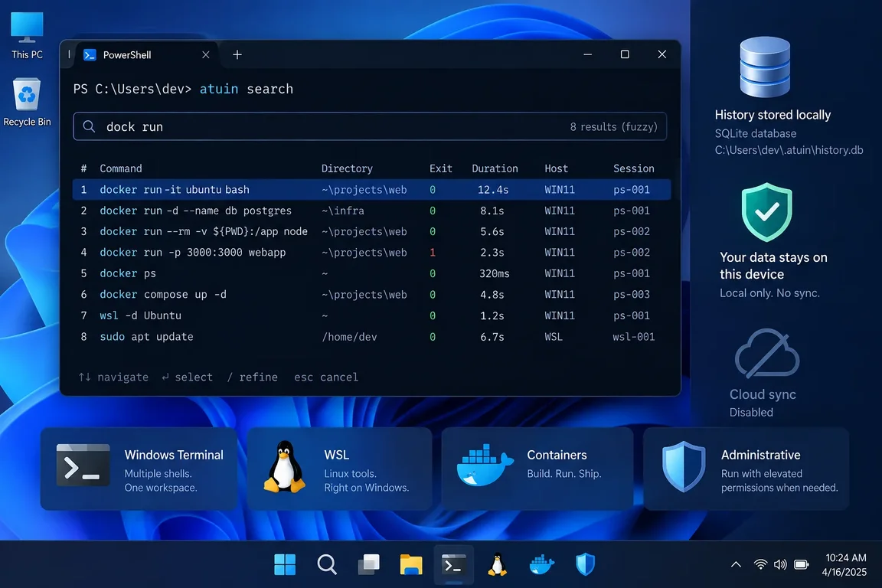Click the 'select' hint in footer

pyautogui.click(x=188, y=377)
